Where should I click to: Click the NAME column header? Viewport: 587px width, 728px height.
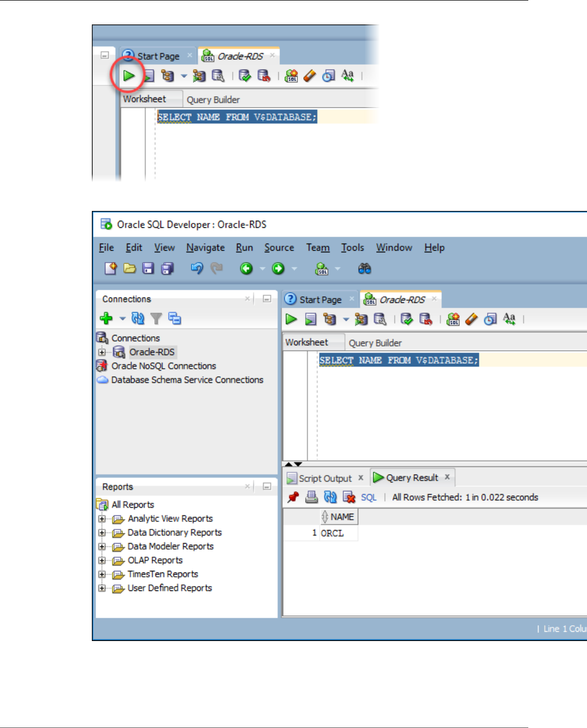tap(339, 517)
